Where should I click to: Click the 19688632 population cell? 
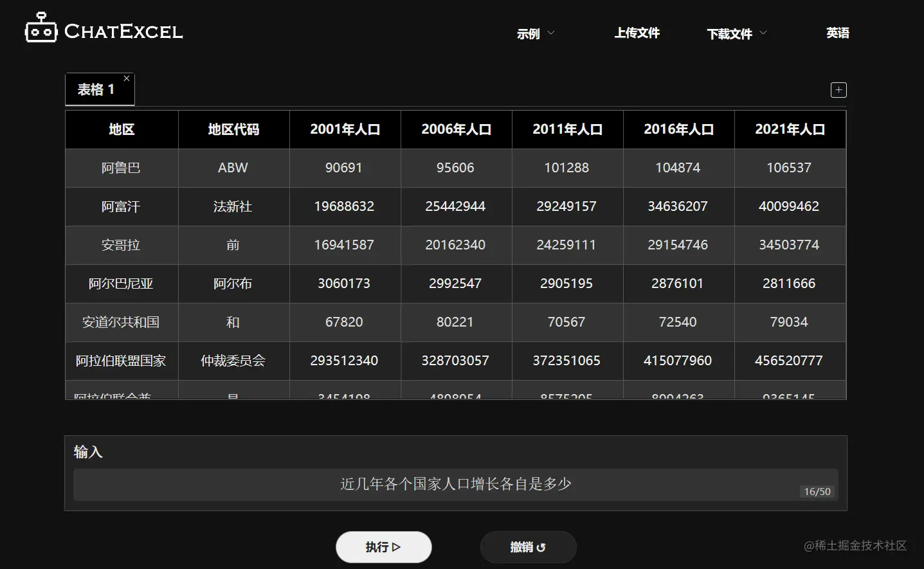[x=345, y=206]
